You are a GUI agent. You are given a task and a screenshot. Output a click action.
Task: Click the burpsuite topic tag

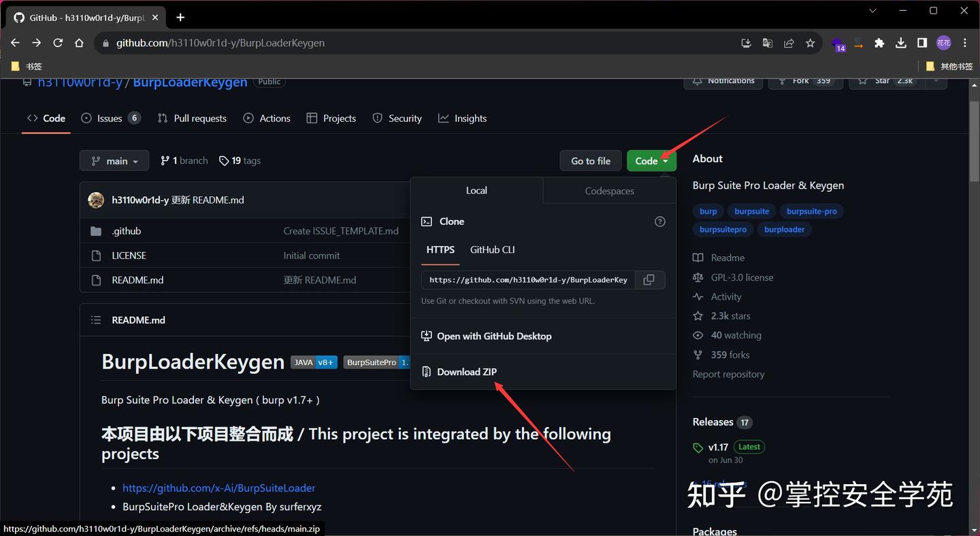pos(752,211)
